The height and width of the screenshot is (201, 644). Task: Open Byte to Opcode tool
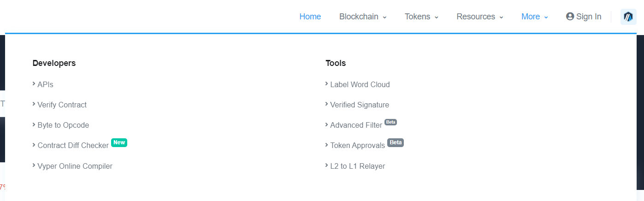point(63,125)
